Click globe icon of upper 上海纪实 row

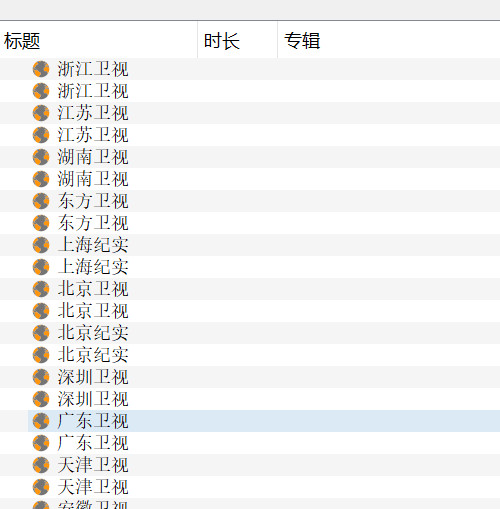pos(41,245)
